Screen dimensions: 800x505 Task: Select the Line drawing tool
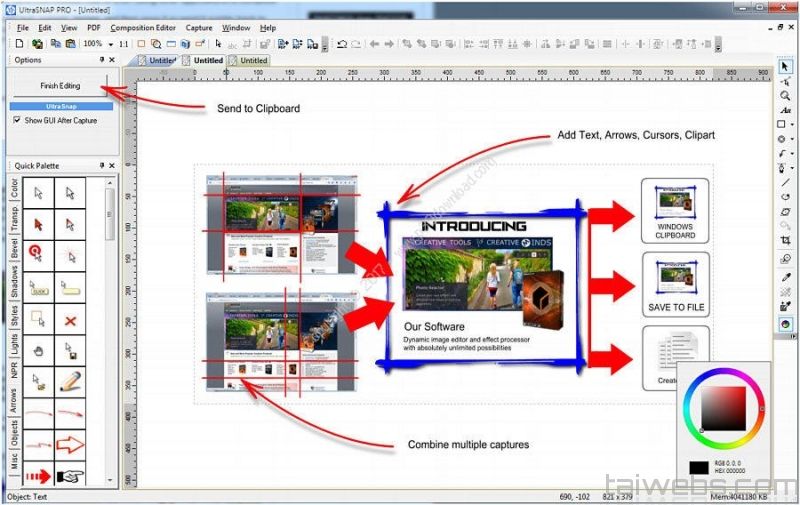pos(785,183)
